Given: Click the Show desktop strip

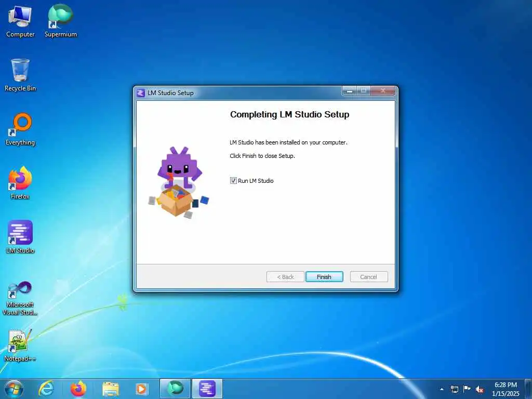Looking at the screenshot, I should pos(528,389).
